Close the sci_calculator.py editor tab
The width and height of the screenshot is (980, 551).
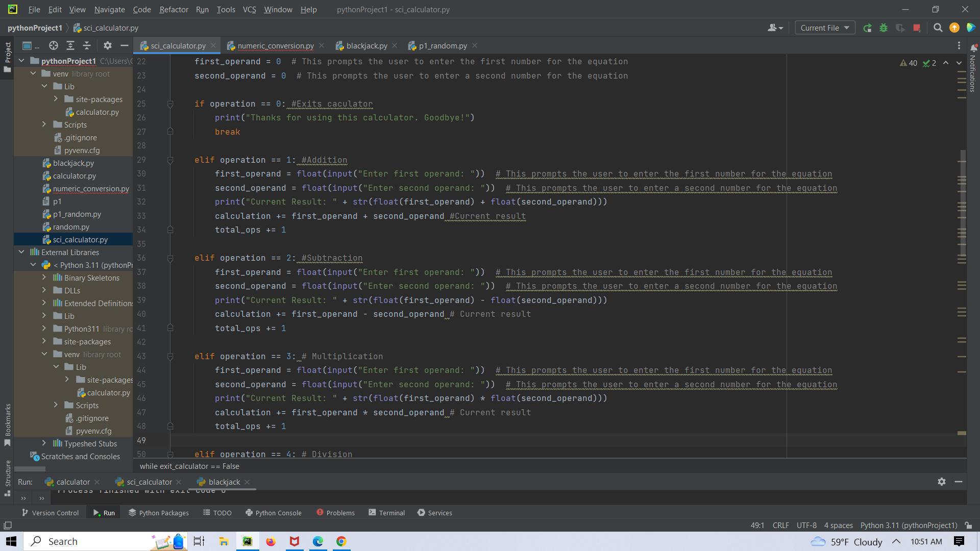(213, 45)
